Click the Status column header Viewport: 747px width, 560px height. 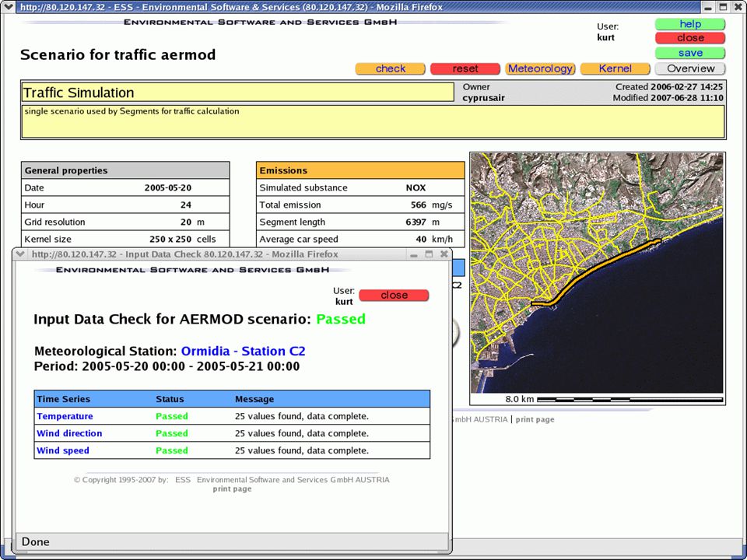(x=170, y=399)
